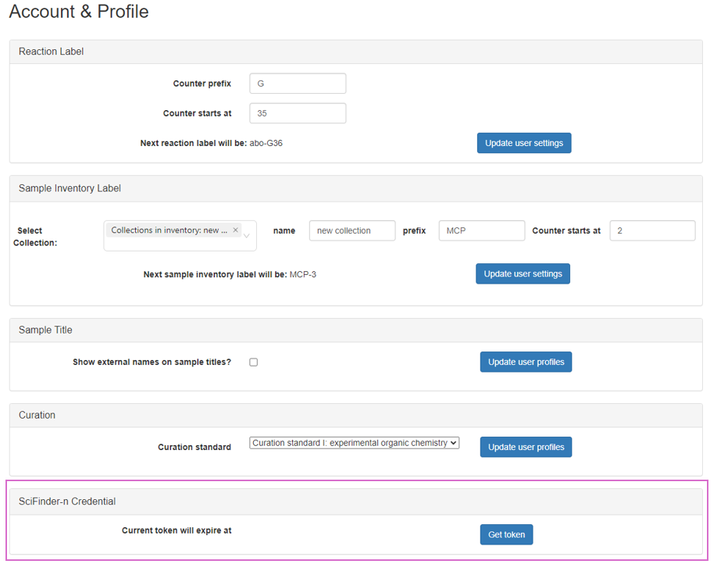The height and width of the screenshot is (564, 728).
Task: Toggle 'Show external names on sample titles' checkbox
Action: point(253,362)
